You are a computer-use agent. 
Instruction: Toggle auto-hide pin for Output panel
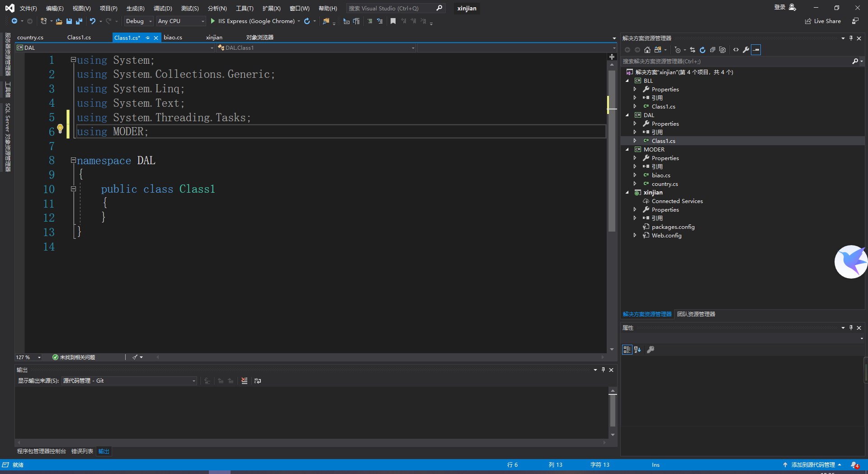(x=603, y=370)
